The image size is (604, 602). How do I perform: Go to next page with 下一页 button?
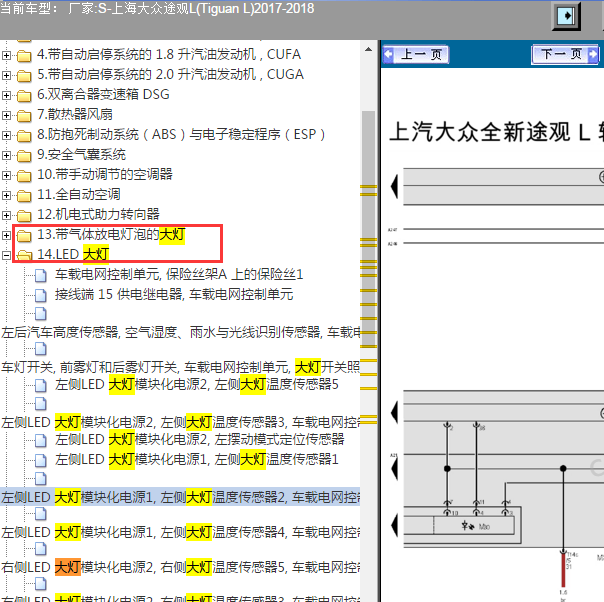(x=565, y=54)
